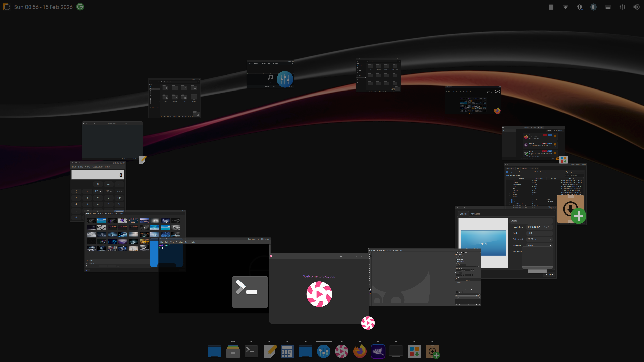Open Firefox from the dock
644x362 pixels.
pos(360,352)
